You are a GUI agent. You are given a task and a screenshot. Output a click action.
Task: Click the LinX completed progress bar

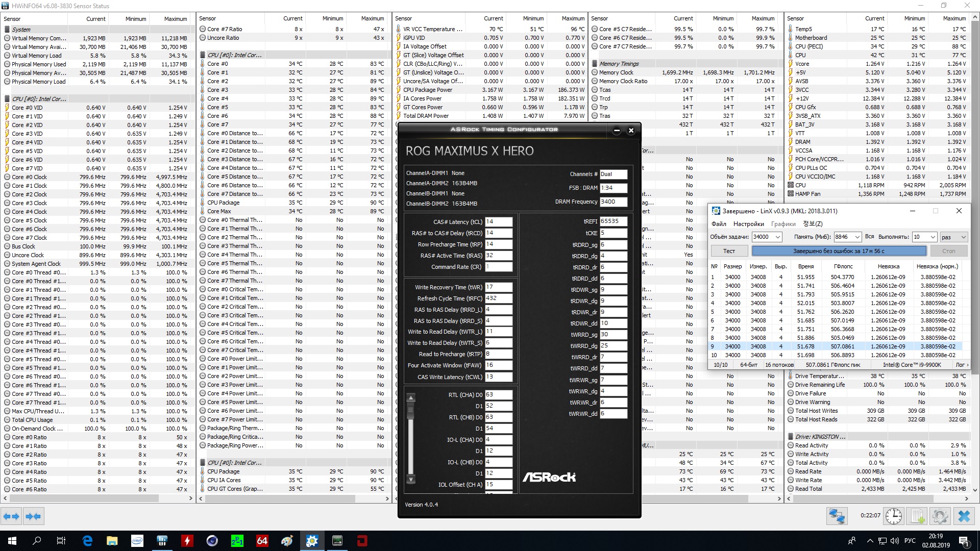tap(839, 251)
